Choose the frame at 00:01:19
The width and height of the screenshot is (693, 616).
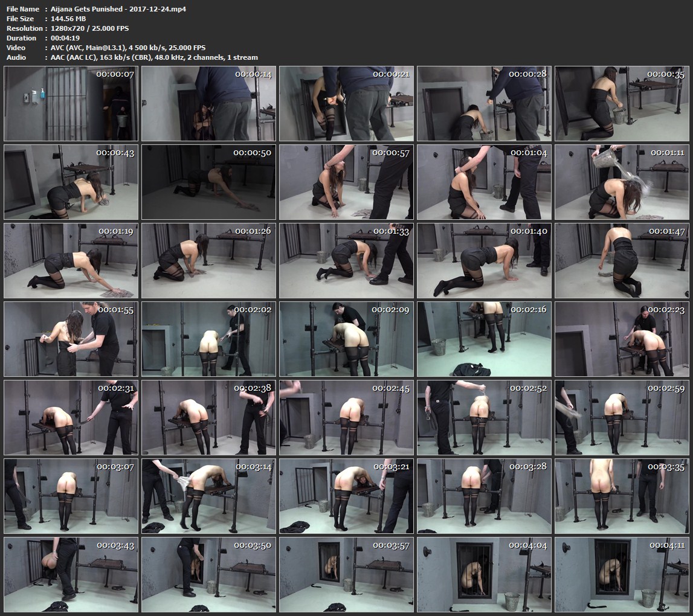[x=71, y=261]
